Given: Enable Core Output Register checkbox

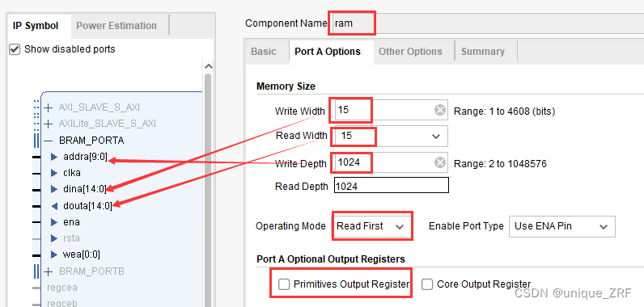Looking at the screenshot, I should point(427,284).
